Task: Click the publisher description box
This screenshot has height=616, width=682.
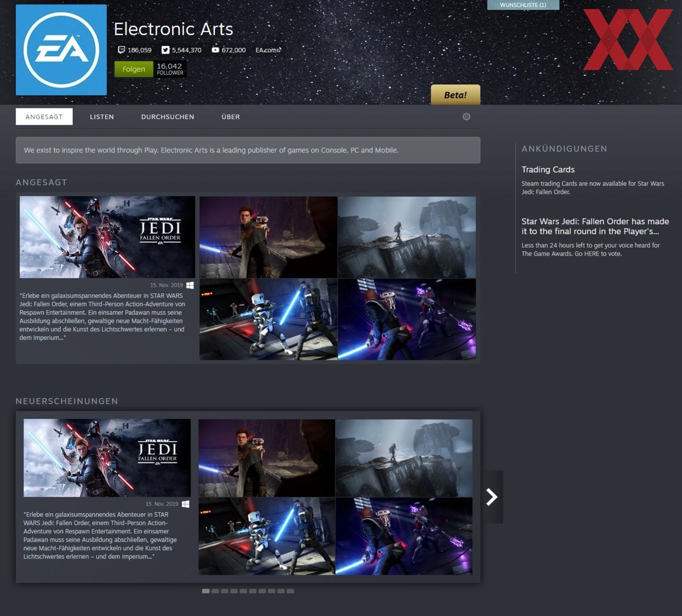Action: point(248,150)
